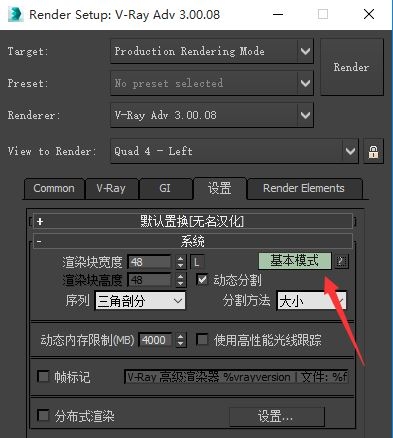Image resolution: width=393 pixels, height=438 pixels.
Task: Click the 渲染块宽度 spinner arrows
Action: pos(180,262)
